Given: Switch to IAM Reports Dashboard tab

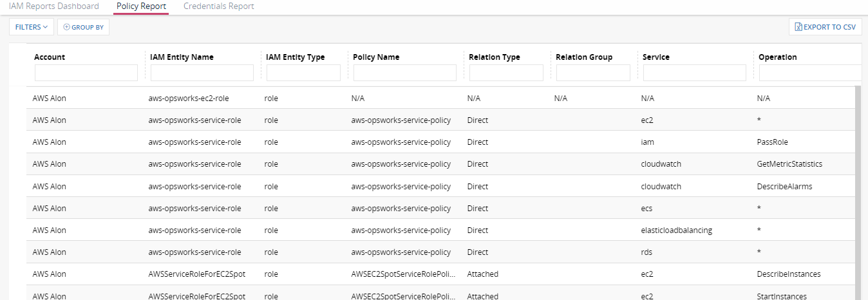Looking at the screenshot, I should [54, 6].
